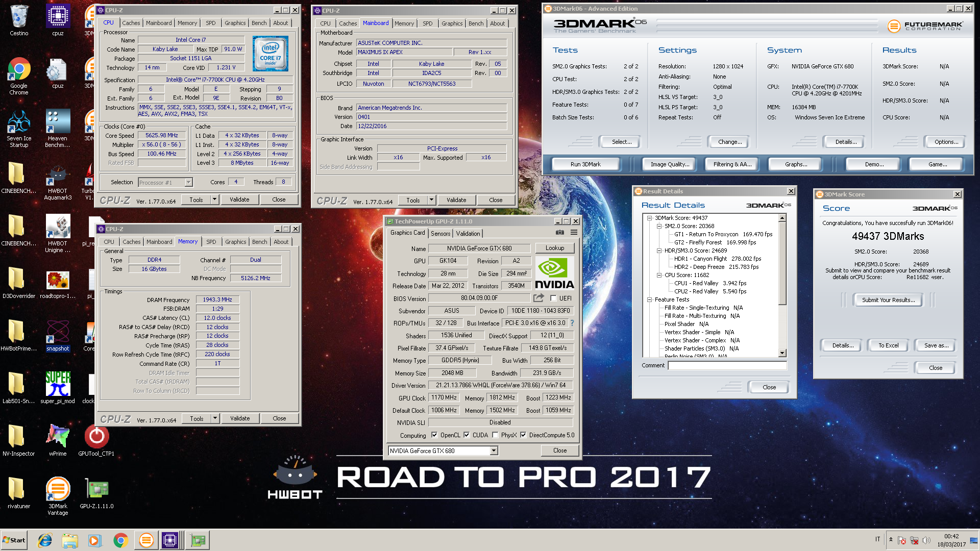This screenshot has height=551, width=980.
Task: Open 3DMark Vantage desktop shortcut
Action: pyautogui.click(x=58, y=495)
